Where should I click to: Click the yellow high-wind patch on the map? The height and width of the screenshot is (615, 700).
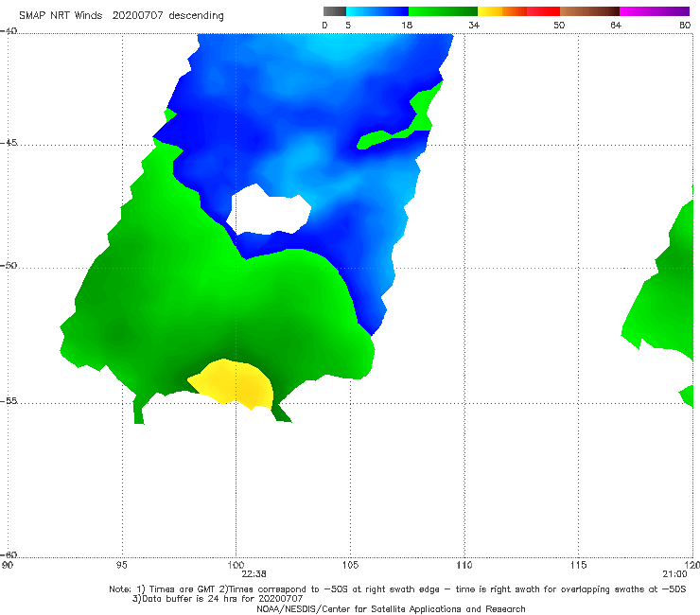pyautogui.click(x=235, y=384)
